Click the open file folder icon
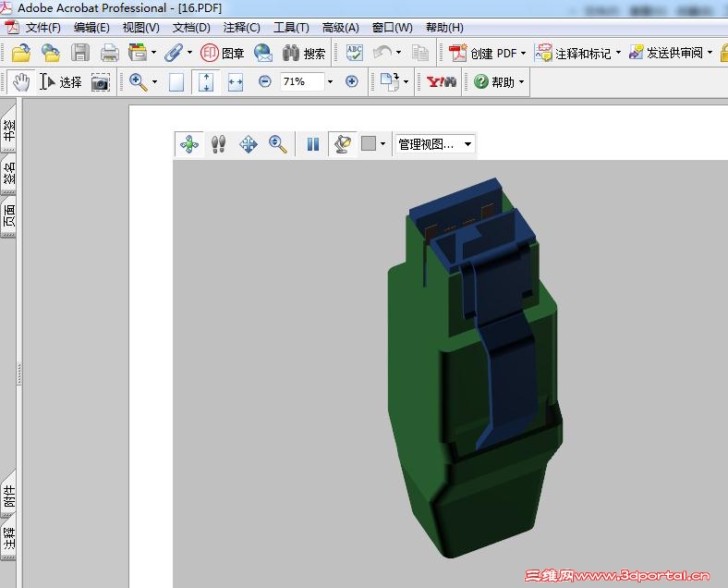This screenshot has width=728, height=588. [x=20, y=53]
